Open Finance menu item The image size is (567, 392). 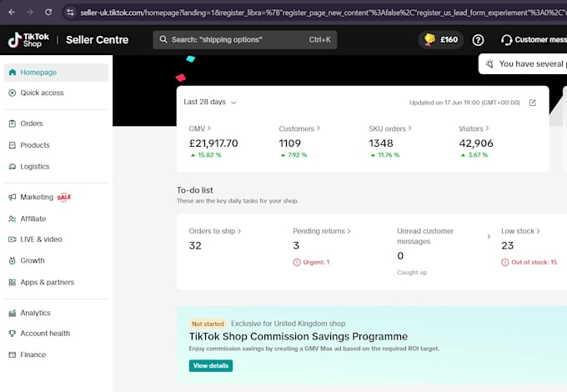56,354
